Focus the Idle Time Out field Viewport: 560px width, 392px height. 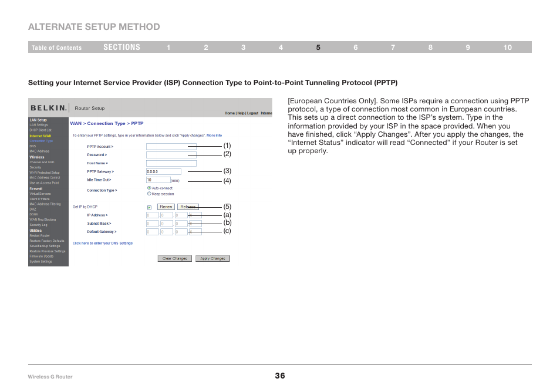pyautogui.click(x=158, y=180)
